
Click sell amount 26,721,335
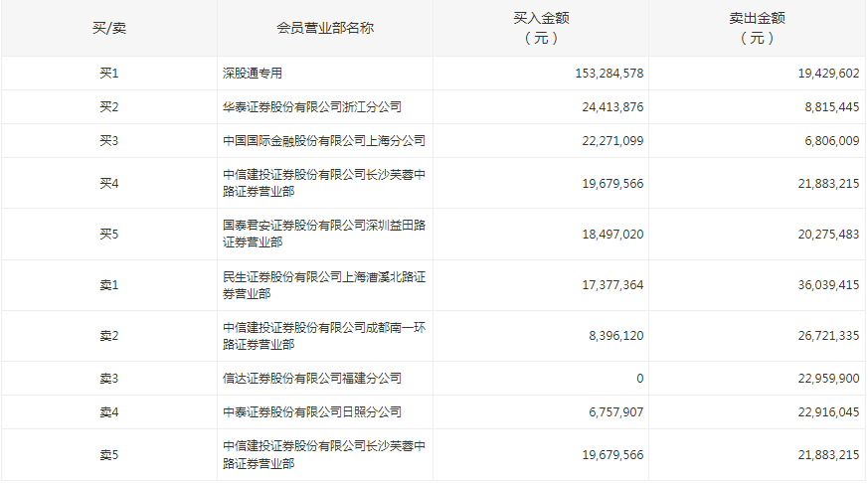(x=821, y=337)
